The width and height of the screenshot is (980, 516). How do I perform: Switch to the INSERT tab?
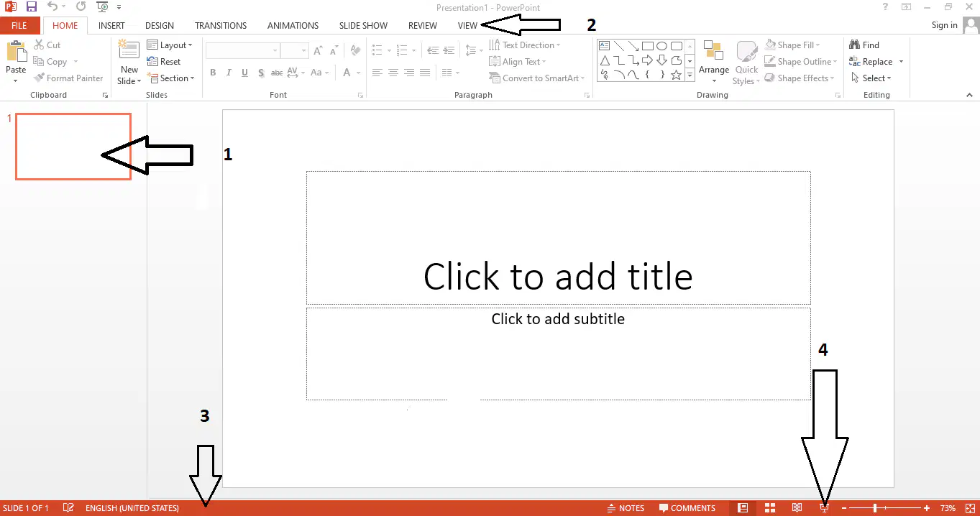point(111,25)
